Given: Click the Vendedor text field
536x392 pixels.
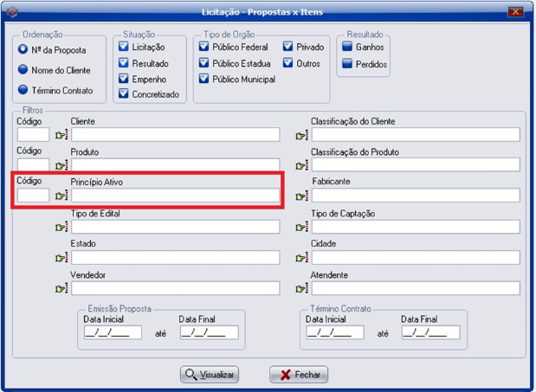Looking at the screenshot, I should (x=175, y=288).
